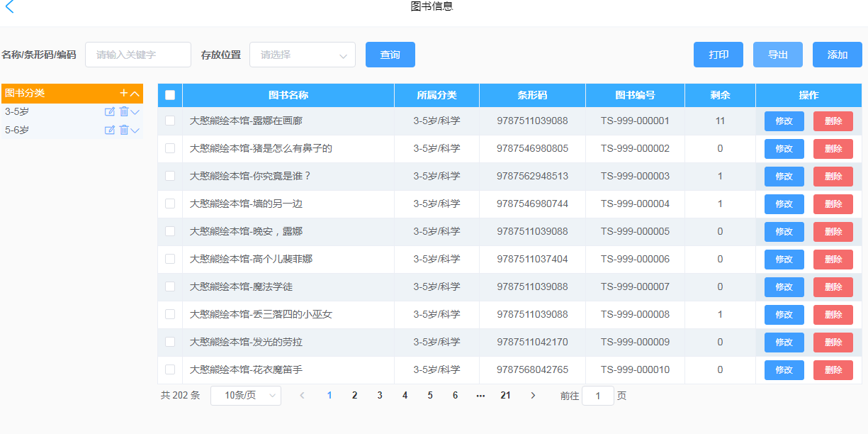Expand the 3-5岁 category
The image size is (868, 434).
tap(135, 111)
